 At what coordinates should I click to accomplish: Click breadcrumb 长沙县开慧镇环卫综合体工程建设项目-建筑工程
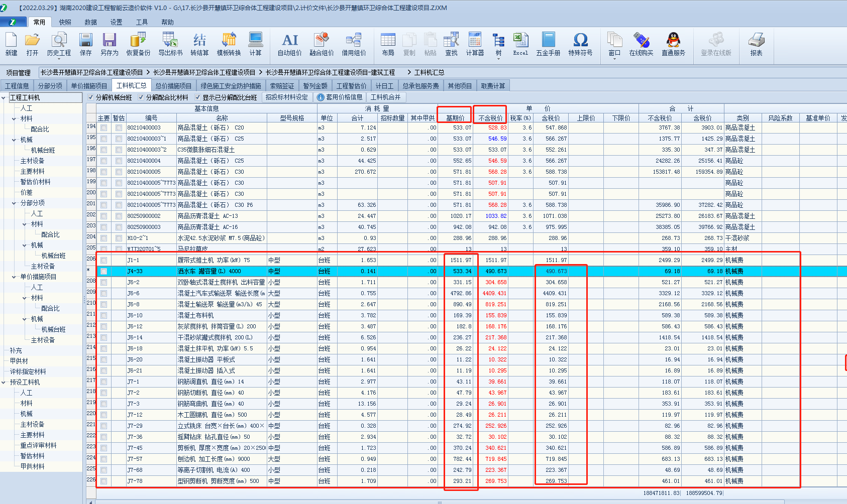pos(330,73)
